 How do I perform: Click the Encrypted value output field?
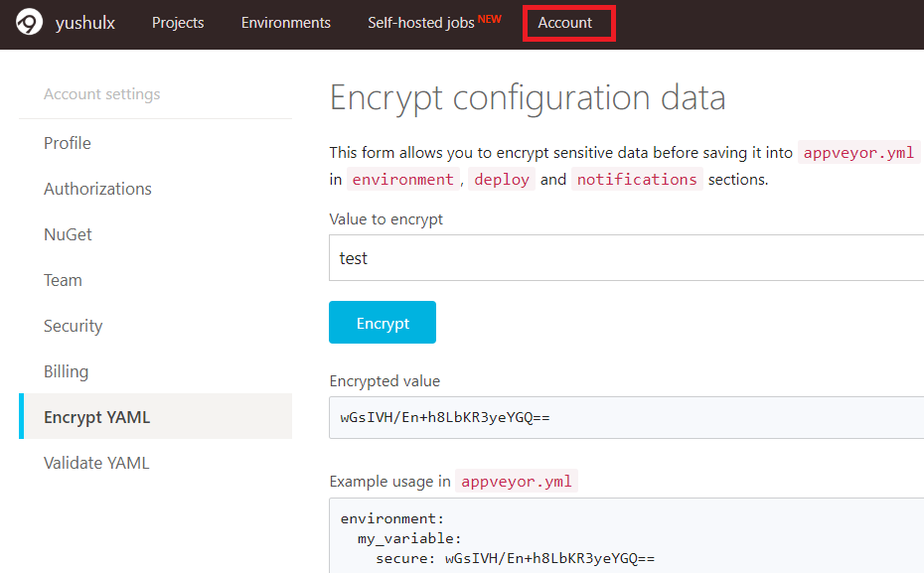coord(626,417)
